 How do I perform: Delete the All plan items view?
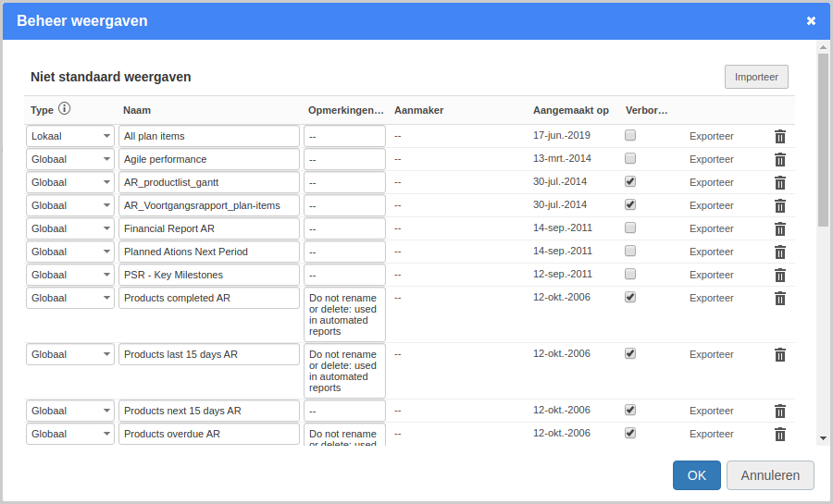click(x=780, y=136)
